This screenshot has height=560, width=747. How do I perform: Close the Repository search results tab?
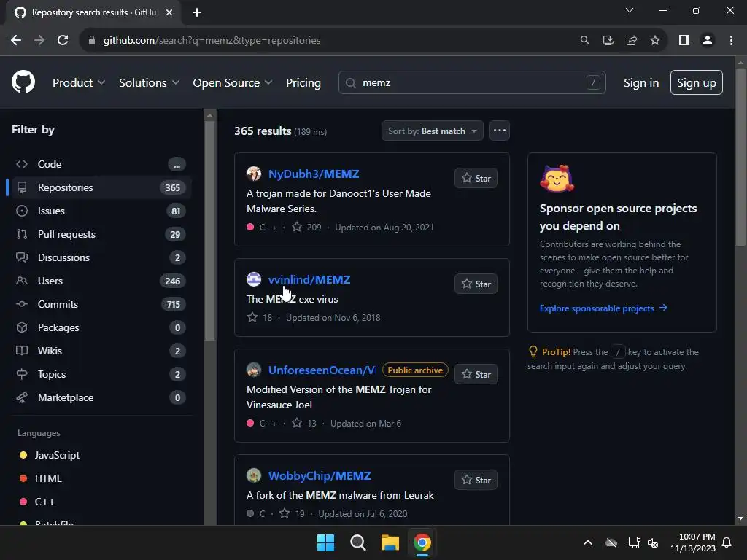169,12
